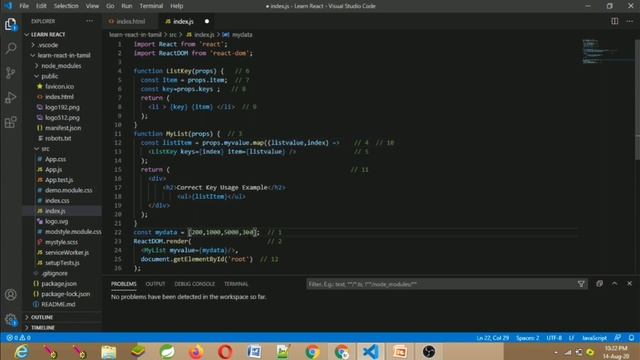Open the feedback icon in status bar
This screenshot has height=360, width=640.
pos(618,338)
